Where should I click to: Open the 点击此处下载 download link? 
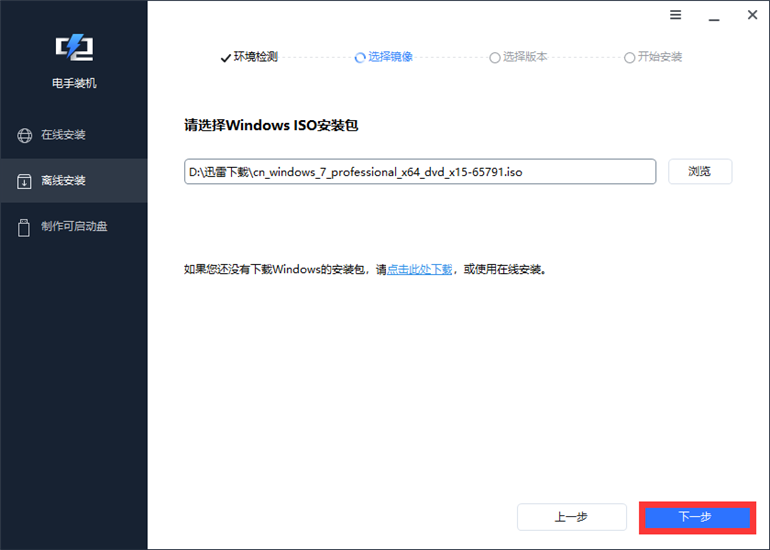click(x=419, y=269)
